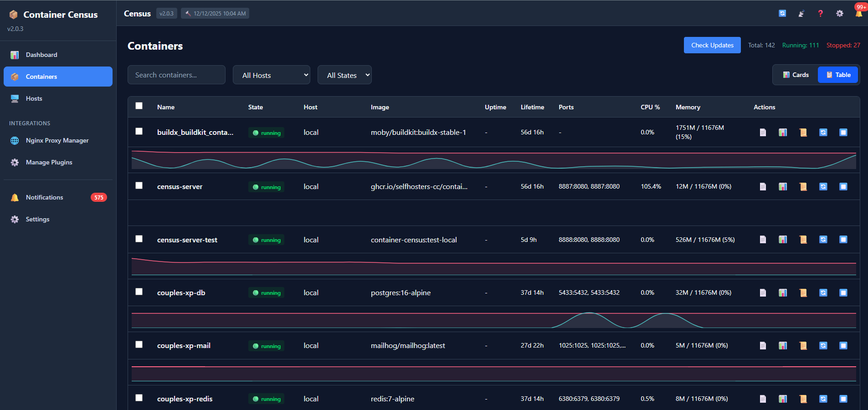The width and height of the screenshot is (868, 410).
Task: Open the All Hosts dropdown
Action: 272,75
